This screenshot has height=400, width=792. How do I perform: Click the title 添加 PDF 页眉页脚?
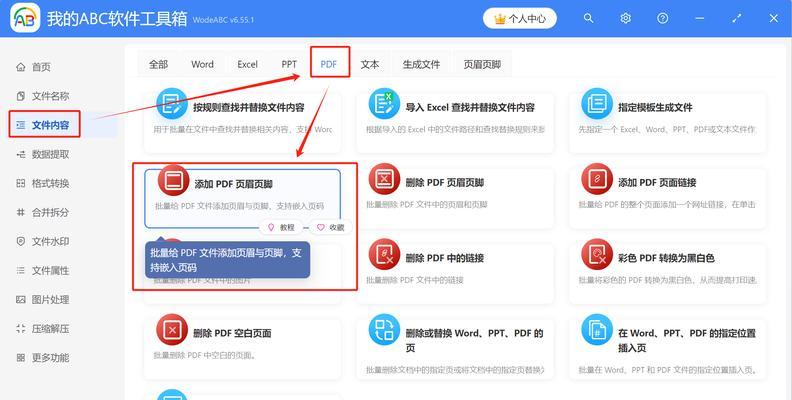(234, 184)
